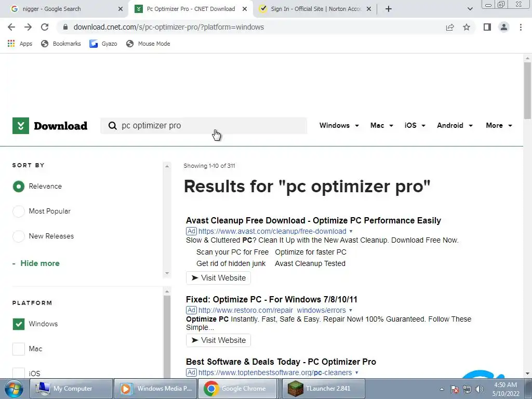This screenshot has height=399, width=532.
Task: Click the pc optimizer pro search field
Action: coord(204,126)
